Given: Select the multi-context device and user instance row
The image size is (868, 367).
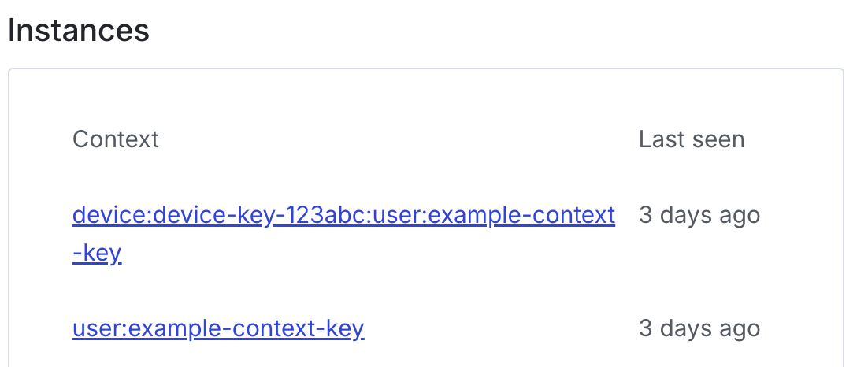Looking at the screenshot, I should tap(343, 215).
